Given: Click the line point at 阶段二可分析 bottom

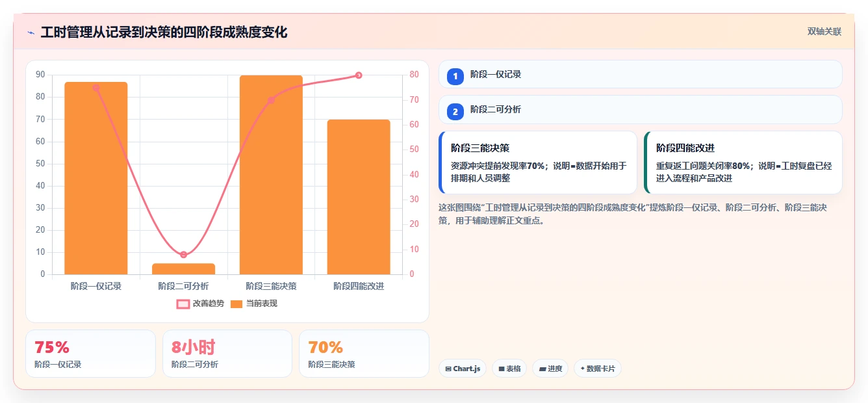Looking at the screenshot, I should pyautogui.click(x=184, y=254).
